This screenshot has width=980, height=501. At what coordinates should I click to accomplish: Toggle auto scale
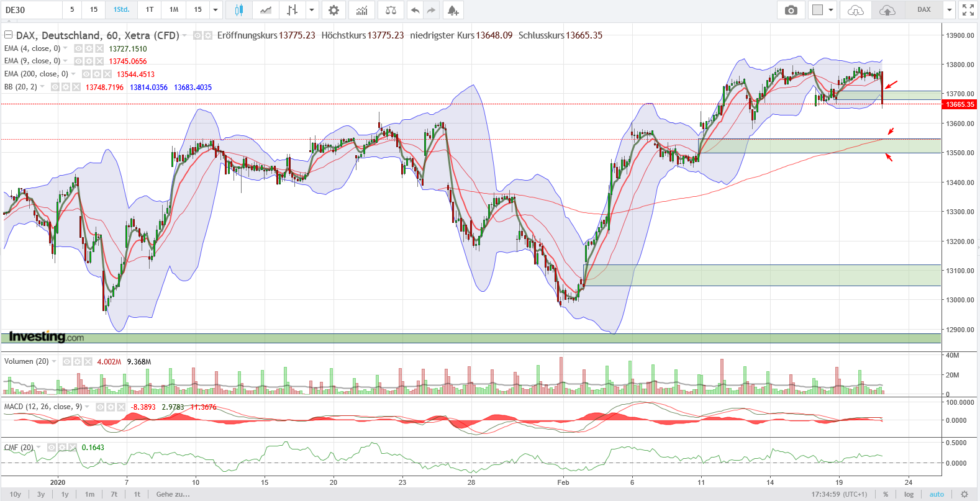pyautogui.click(x=937, y=494)
